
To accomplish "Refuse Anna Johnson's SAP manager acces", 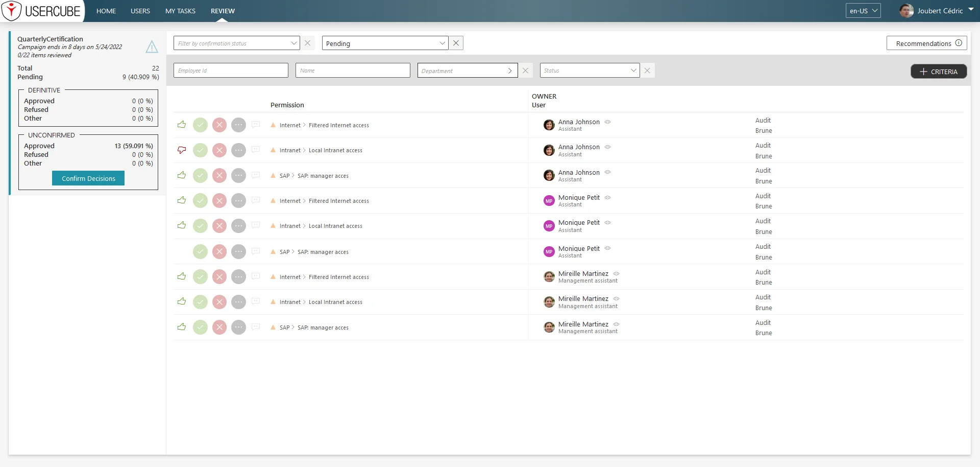I will click(219, 176).
